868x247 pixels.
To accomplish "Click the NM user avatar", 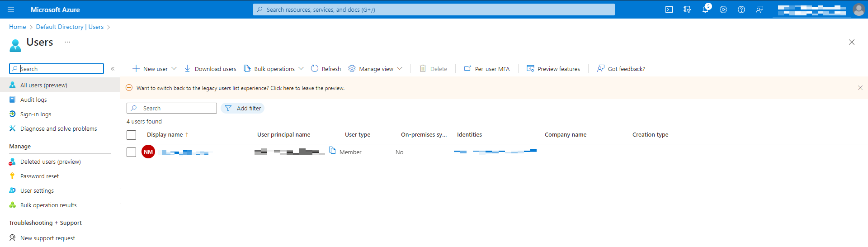I will pos(148,152).
